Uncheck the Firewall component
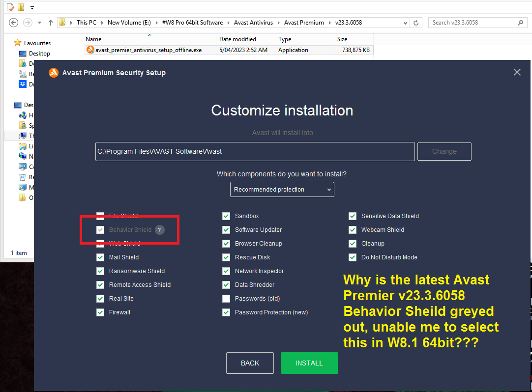 100,312
